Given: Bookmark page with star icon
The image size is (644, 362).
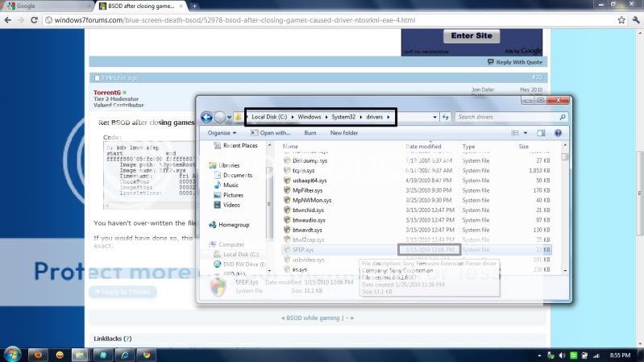Looking at the screenshot, I should click(621, 19).
